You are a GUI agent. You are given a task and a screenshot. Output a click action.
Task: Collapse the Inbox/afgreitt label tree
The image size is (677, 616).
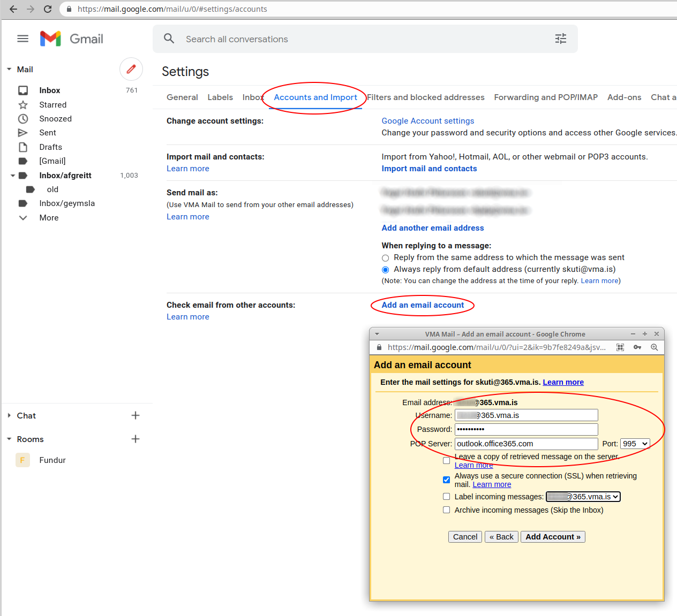[13, 176]
